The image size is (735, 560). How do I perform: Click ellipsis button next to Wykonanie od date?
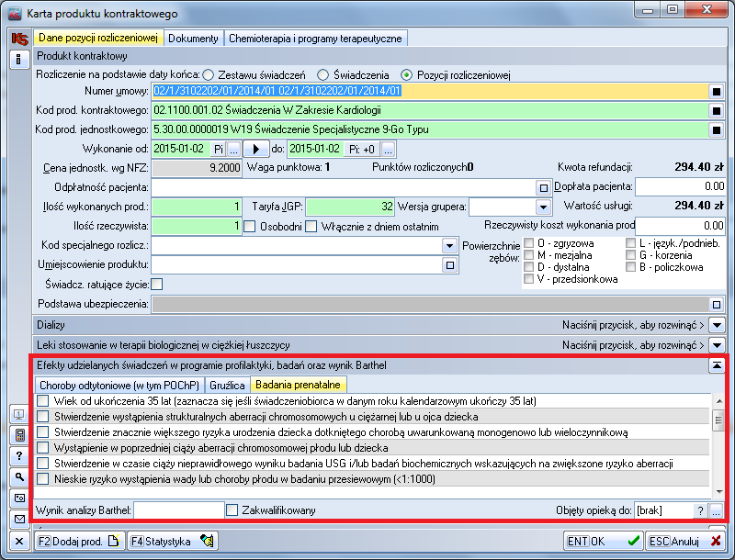coord(233,150)
